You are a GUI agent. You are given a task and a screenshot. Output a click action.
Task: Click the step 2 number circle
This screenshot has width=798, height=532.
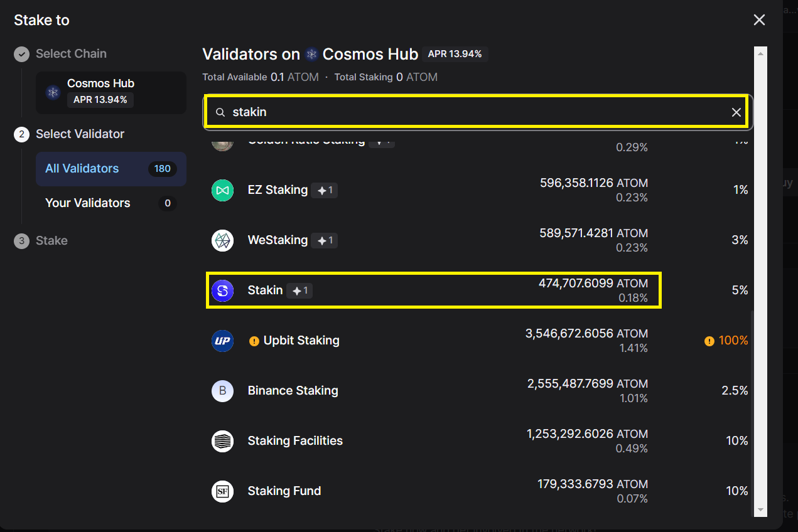[21, 134]
